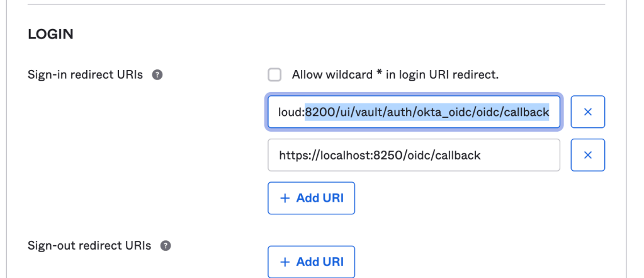Remove the localhost:8250 callback URI
The image size is (644, 278).
[587, 155]
